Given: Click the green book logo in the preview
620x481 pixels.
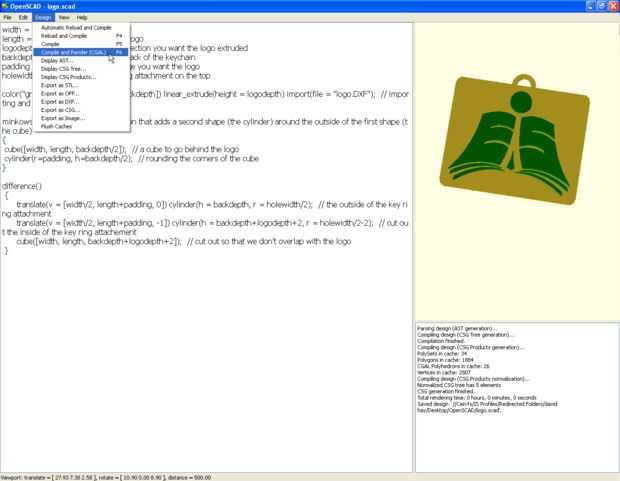Looking at the screenshot, I should (511, 146).
